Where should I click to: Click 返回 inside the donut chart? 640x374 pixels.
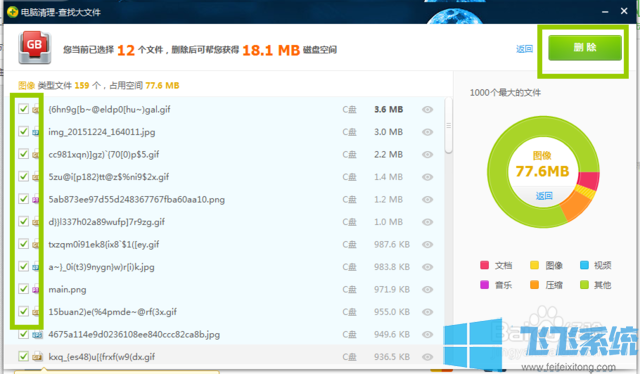(544, 196)
